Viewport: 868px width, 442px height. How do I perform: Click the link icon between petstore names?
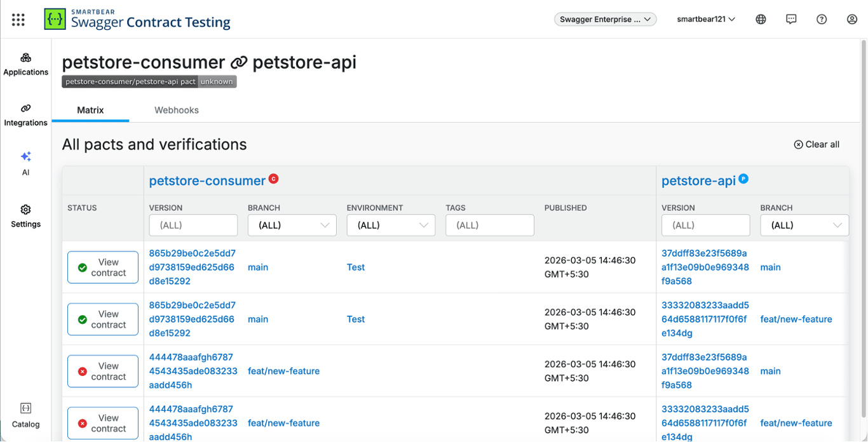[x=238, y=63]
